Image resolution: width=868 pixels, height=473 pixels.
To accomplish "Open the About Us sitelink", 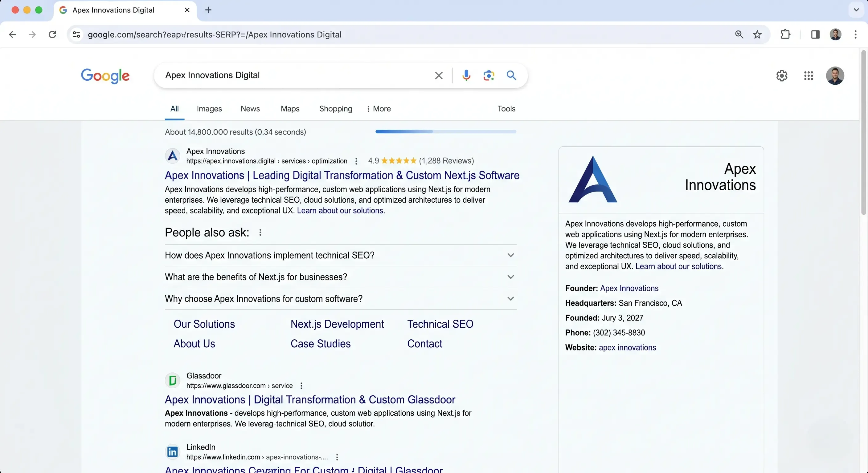I will (x=194, y=344).
